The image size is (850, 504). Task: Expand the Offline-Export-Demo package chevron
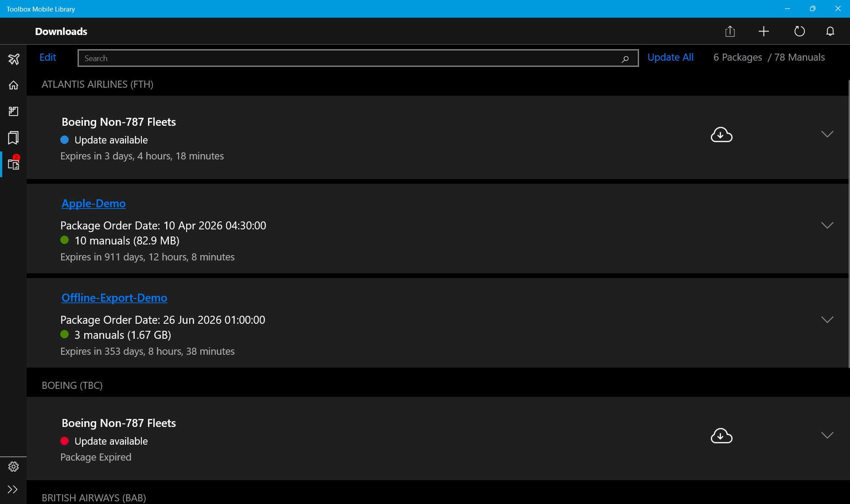click(827, 319)
